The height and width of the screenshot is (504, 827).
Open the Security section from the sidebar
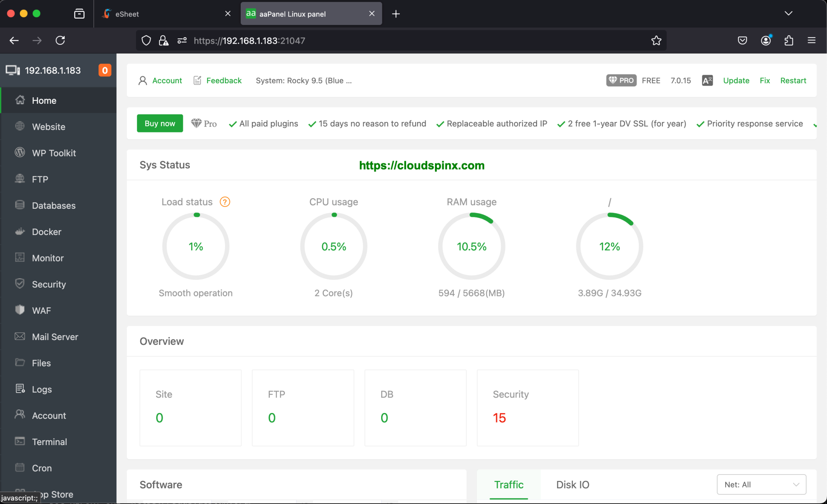pyautogui.click(x=49, y=284)
